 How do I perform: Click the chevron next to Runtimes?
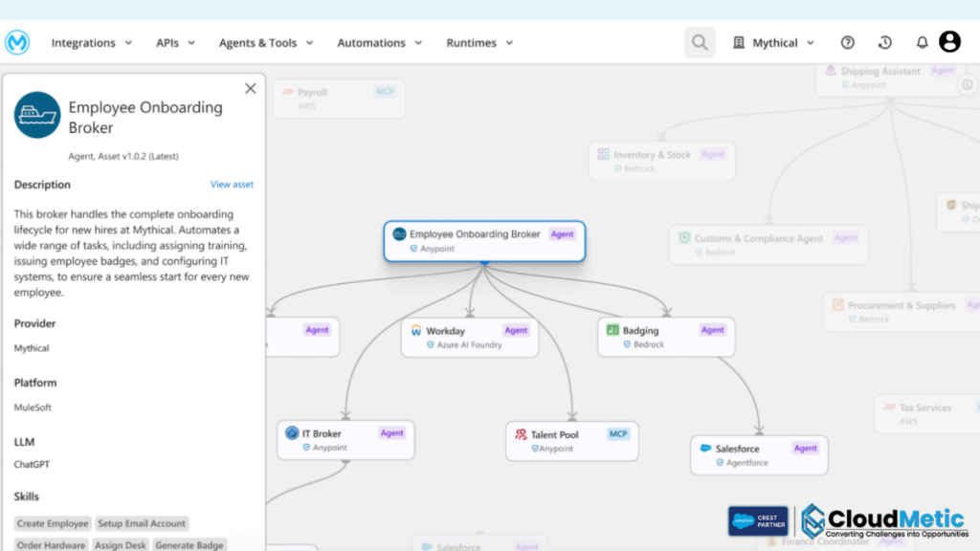pyautogui.click(x=509, y=43)
